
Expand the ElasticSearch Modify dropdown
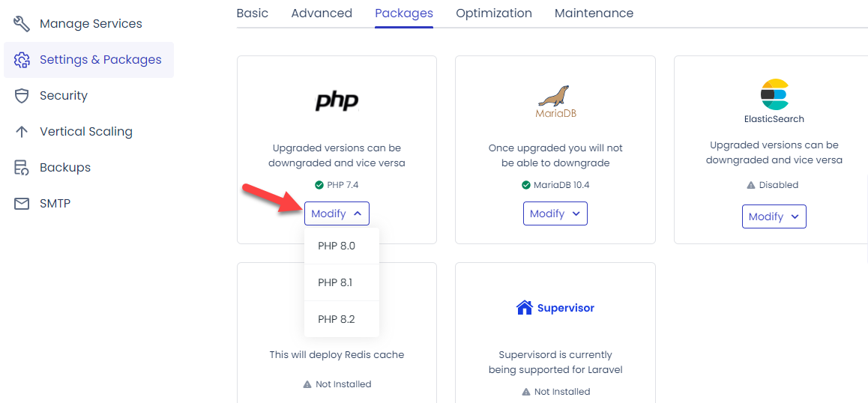click(x=774, y=216)
